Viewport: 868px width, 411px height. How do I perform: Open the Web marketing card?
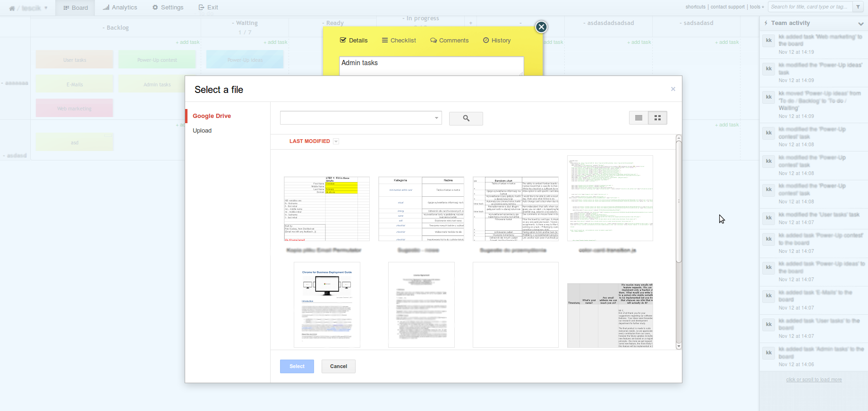tap(75, 109)
